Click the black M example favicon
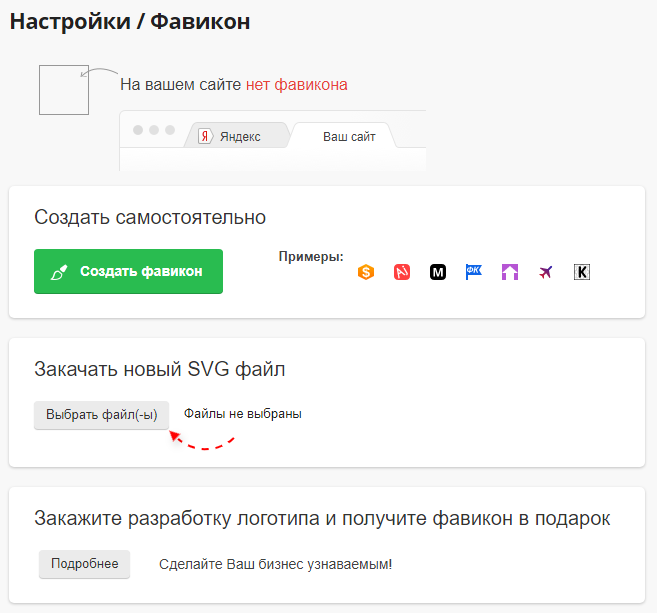Image resolution: width=657 pixels, height=613 pixels. coord(438,272)
